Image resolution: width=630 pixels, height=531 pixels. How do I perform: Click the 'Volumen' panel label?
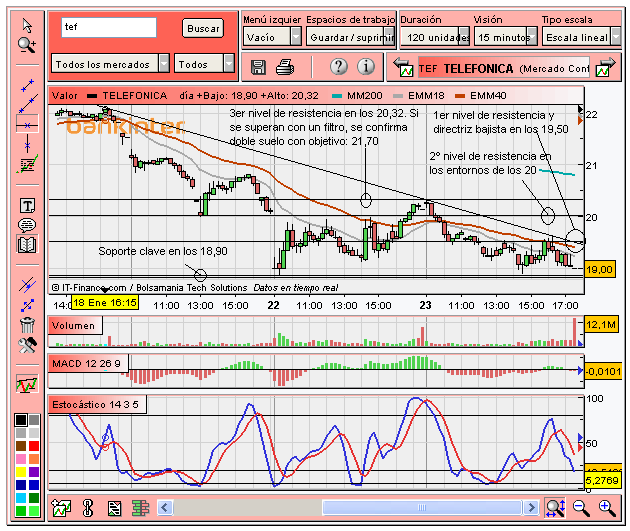click(74, 325)
